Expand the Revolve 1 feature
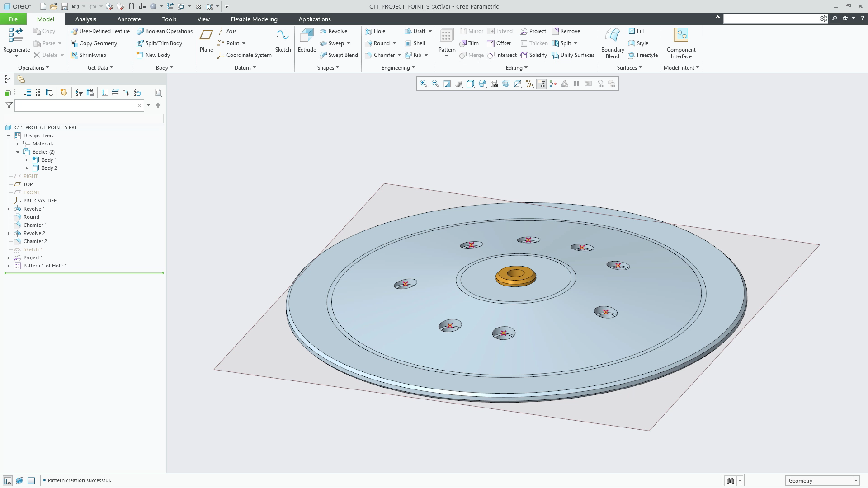 (x=9, y=209)
